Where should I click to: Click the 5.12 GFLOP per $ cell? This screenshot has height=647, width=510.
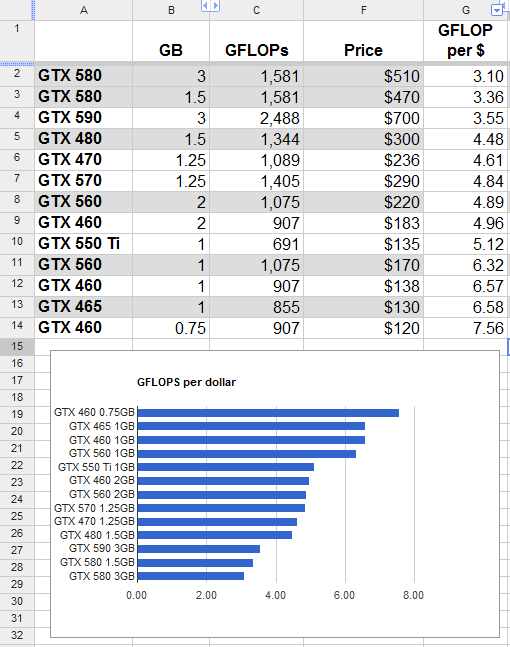click(x=465, y=244)
